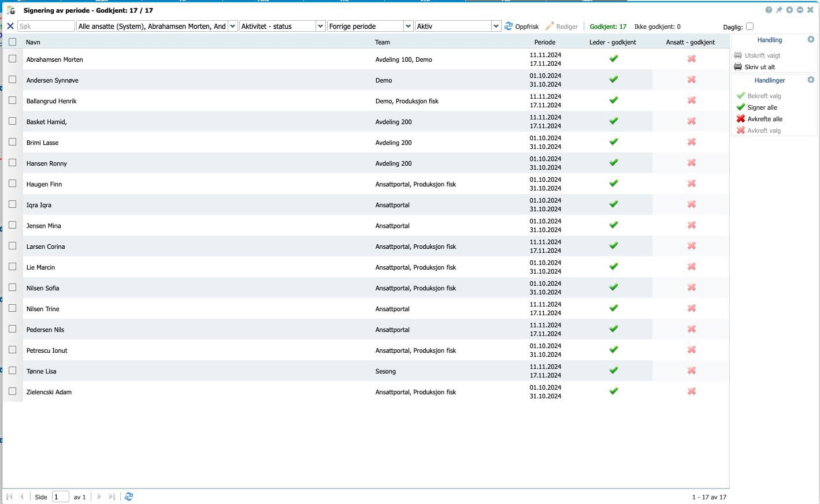
Task: Go to next page in pager
Action: (x=99, y=496)
